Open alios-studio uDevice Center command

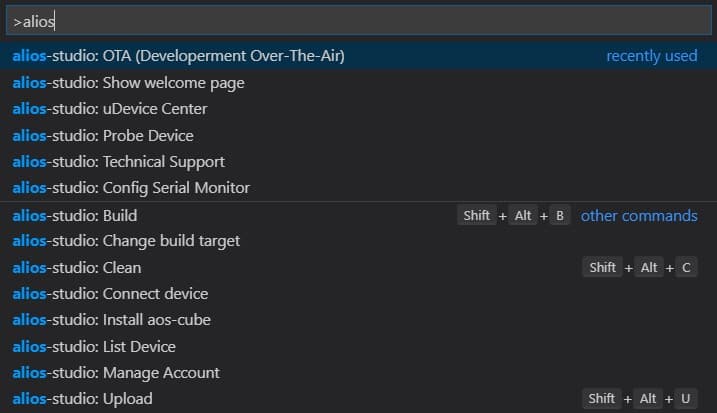pyautogui.click(x=110, y=109)
